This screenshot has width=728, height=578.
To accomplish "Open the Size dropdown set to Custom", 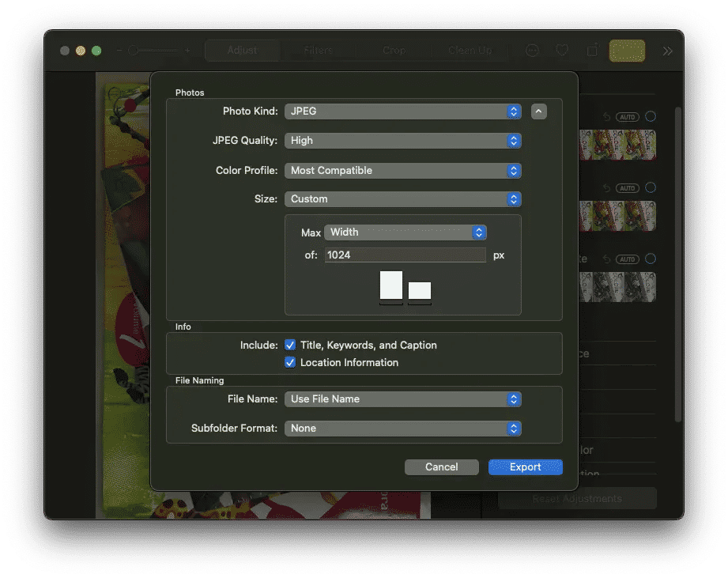I will click(x=402, y=199).
